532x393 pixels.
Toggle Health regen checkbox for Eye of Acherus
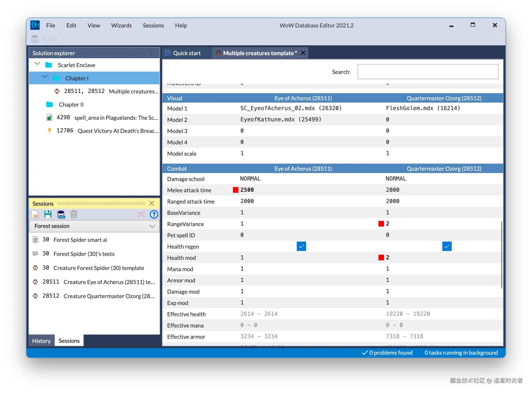(301, 247)
